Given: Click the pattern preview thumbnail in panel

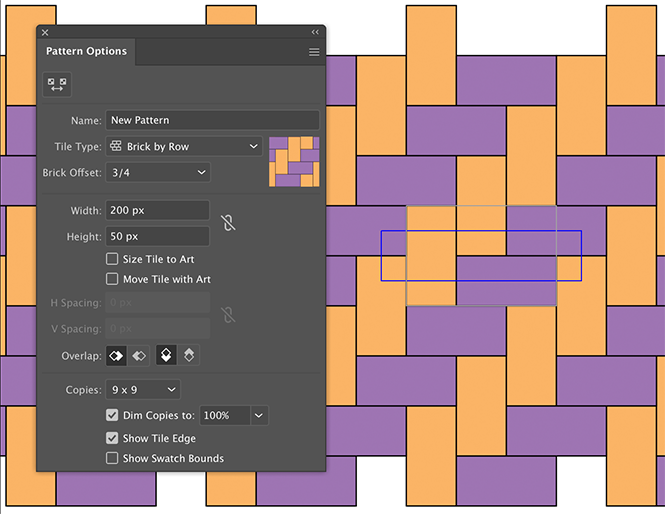Looking at the screenshot, I should pyautogui.click(x=294, y=162).
